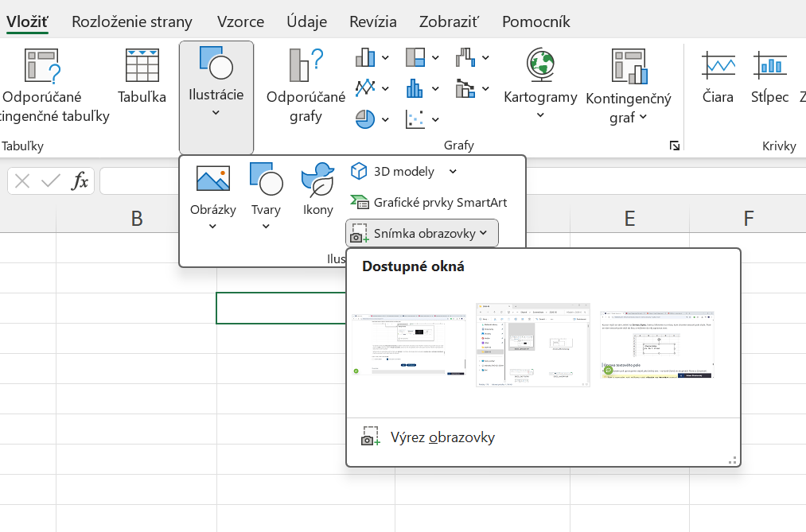Choose Výrez obrazovky screen clipping

point(428,437)
